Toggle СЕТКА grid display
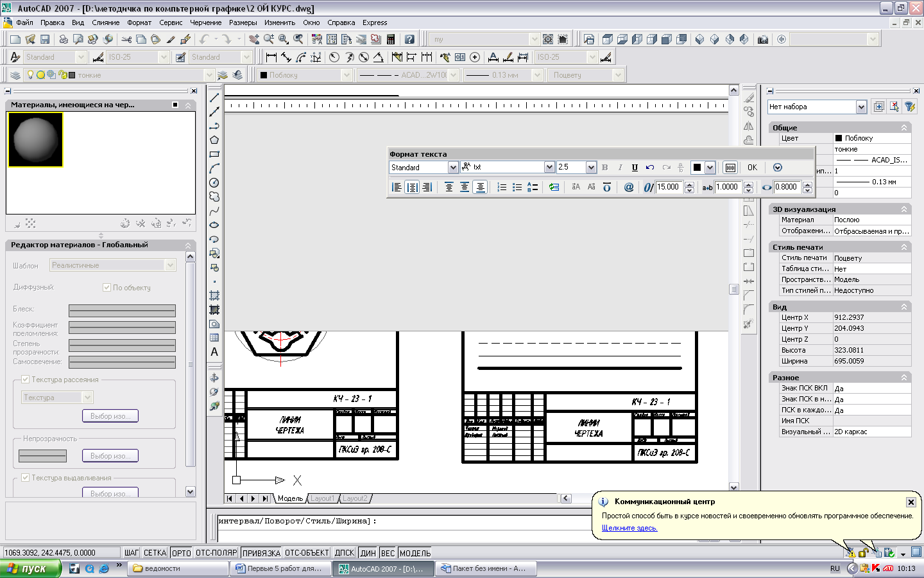The image size is (924, 578). tap(155, 553)
